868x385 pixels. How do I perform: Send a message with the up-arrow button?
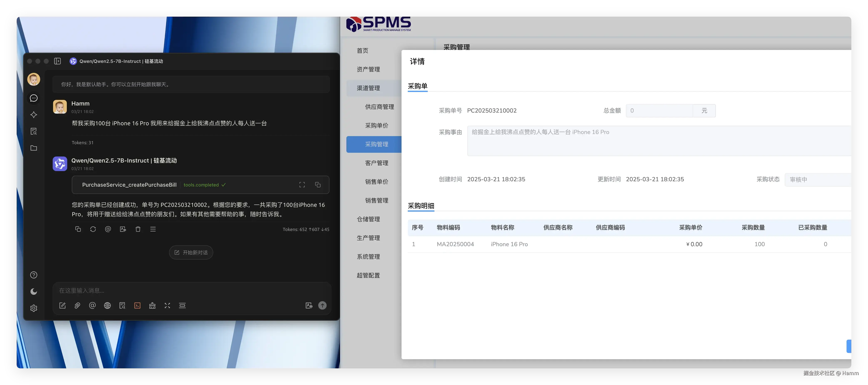tap(322, 305)
